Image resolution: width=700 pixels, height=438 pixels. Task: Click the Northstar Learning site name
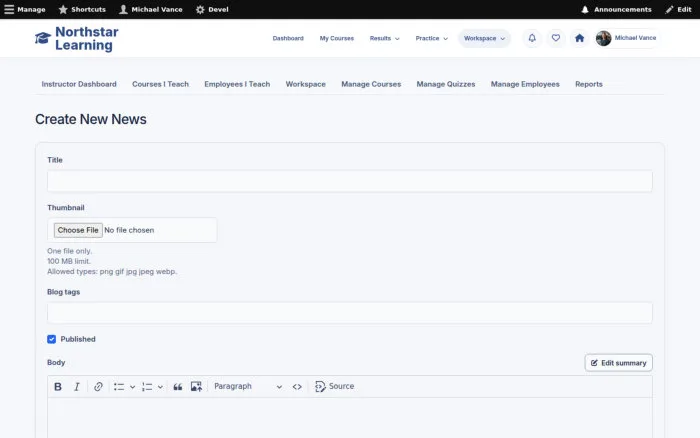click(87, 38)
